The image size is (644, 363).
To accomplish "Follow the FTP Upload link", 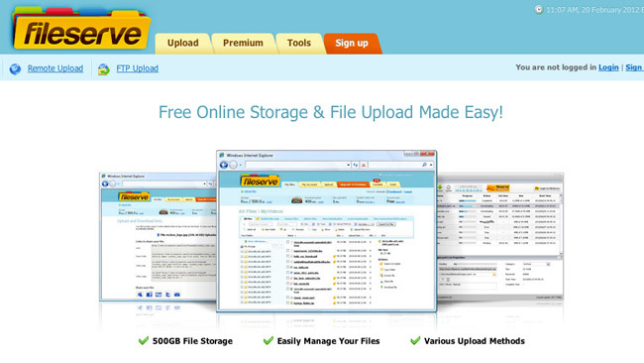I will (137, 68).
